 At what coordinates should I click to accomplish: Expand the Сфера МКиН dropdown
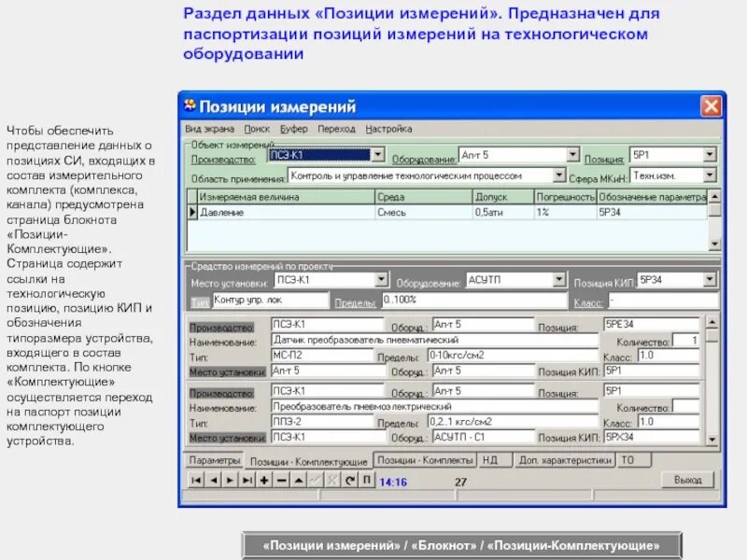coord(710,175)
